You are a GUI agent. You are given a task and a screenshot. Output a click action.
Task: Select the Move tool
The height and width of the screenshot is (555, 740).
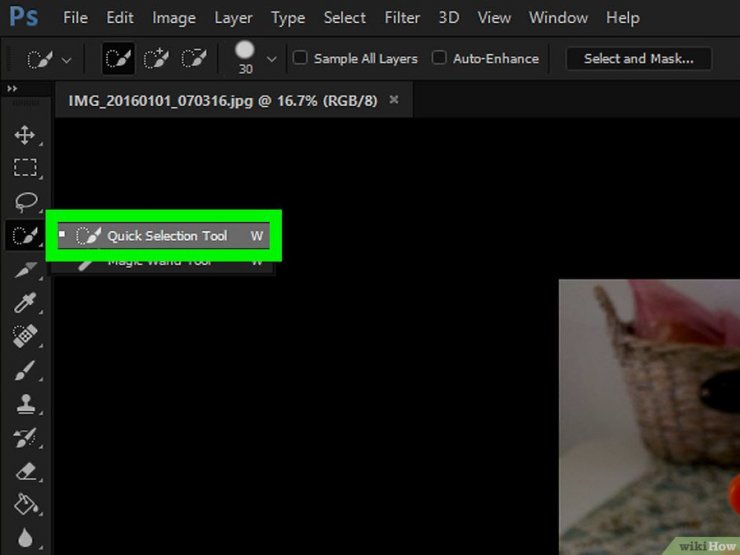click(24, 135)
